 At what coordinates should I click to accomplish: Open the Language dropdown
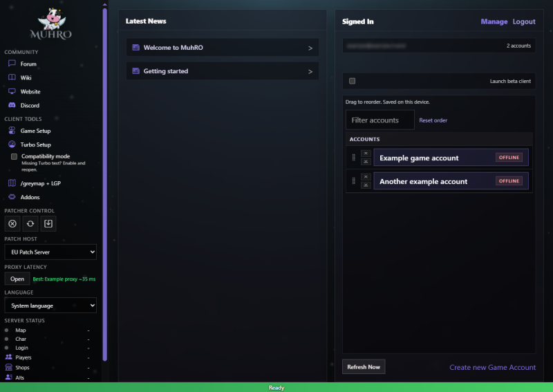tap(50, 306)
